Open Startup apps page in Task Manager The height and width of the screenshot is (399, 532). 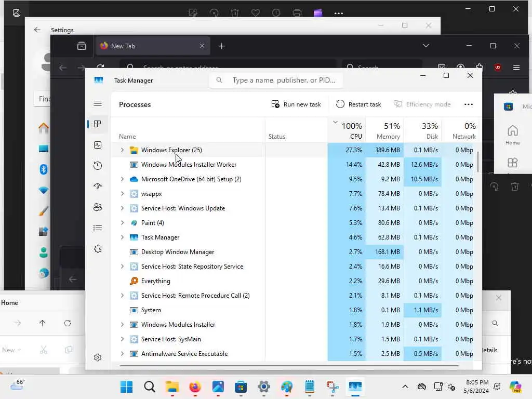pos(98,187)
